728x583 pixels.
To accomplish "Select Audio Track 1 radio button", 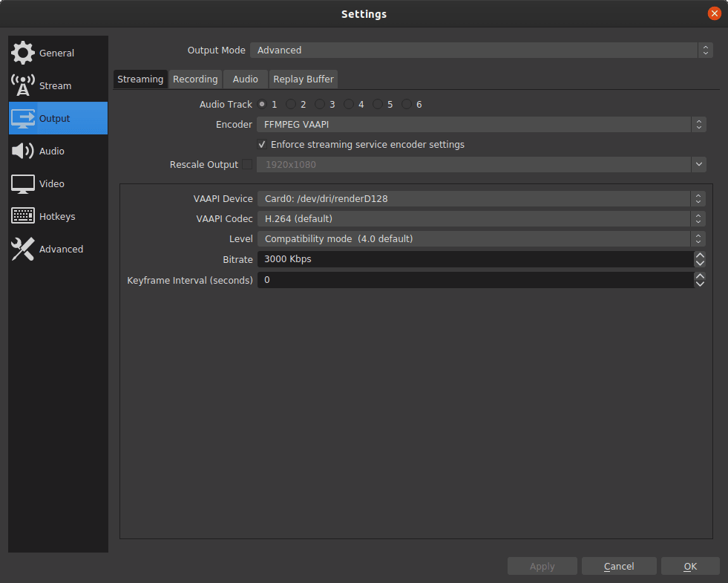I will point(262,105).
